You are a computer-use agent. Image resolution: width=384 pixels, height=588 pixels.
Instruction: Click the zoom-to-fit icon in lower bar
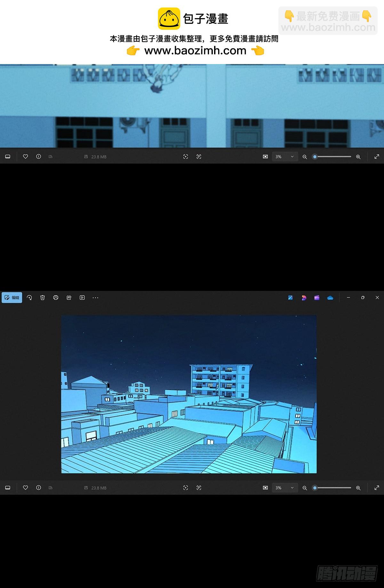tap(265, 487)
